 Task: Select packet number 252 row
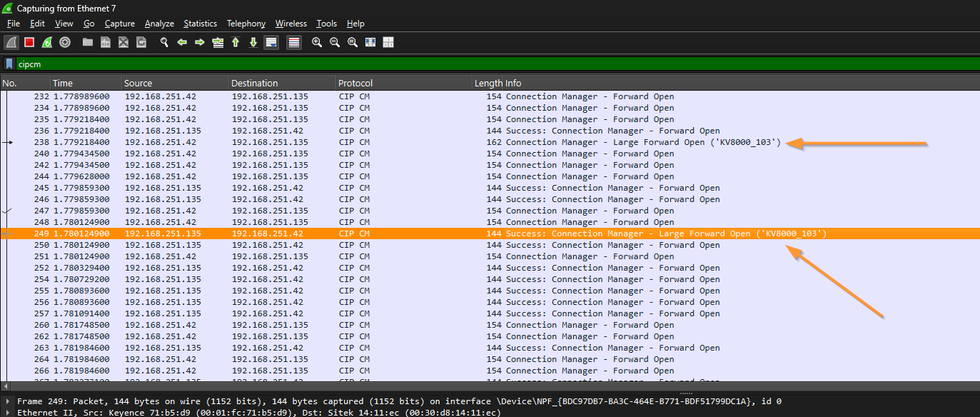(x=490, y=268)
